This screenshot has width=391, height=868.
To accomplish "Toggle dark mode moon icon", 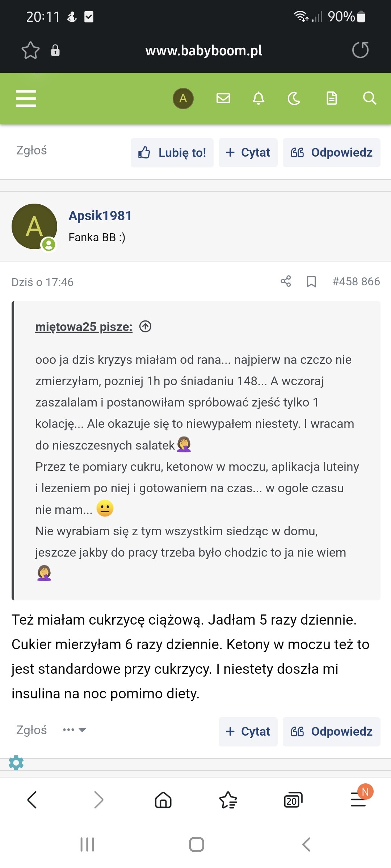I will click(x=294, y=98).
